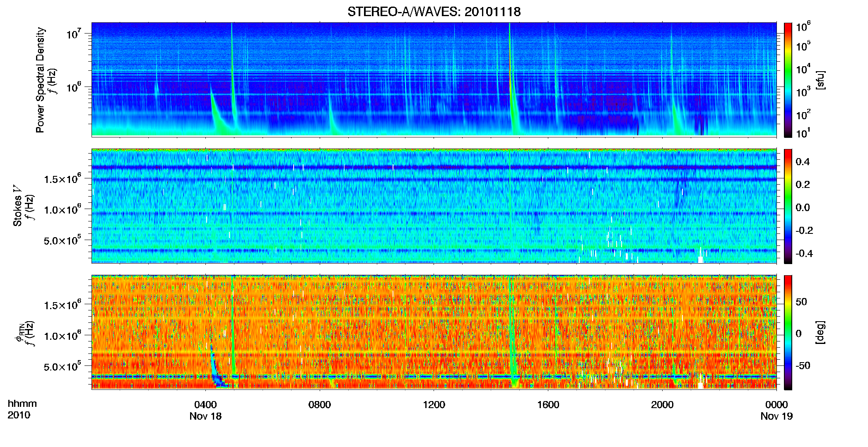Click the 0400 time axis label

tap(206, 405)
